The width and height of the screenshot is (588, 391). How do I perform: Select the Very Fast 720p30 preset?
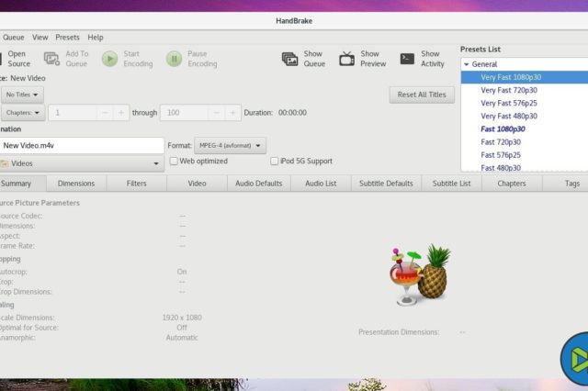(525, 90)
